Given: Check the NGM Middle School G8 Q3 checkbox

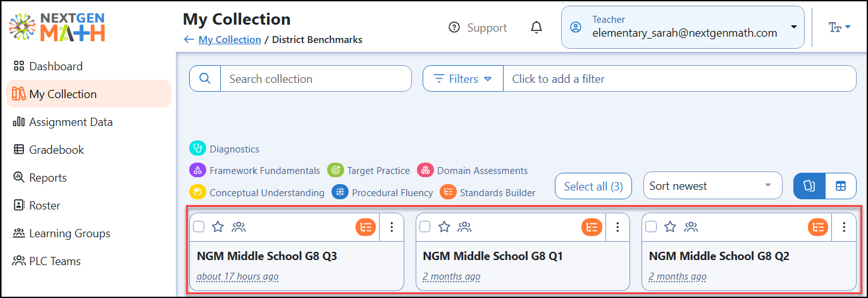Looking at the screenshot, I should [199, 227].
